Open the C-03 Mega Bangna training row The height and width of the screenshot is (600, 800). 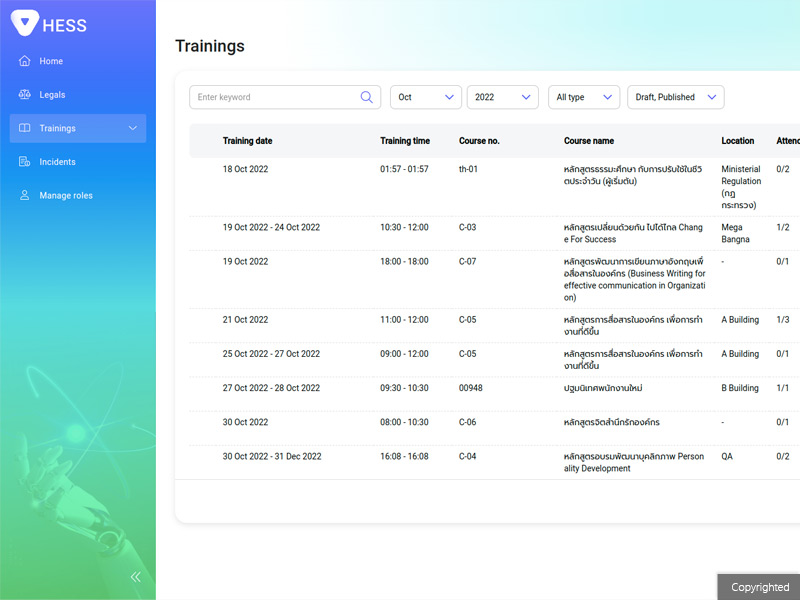click(467, 227)
